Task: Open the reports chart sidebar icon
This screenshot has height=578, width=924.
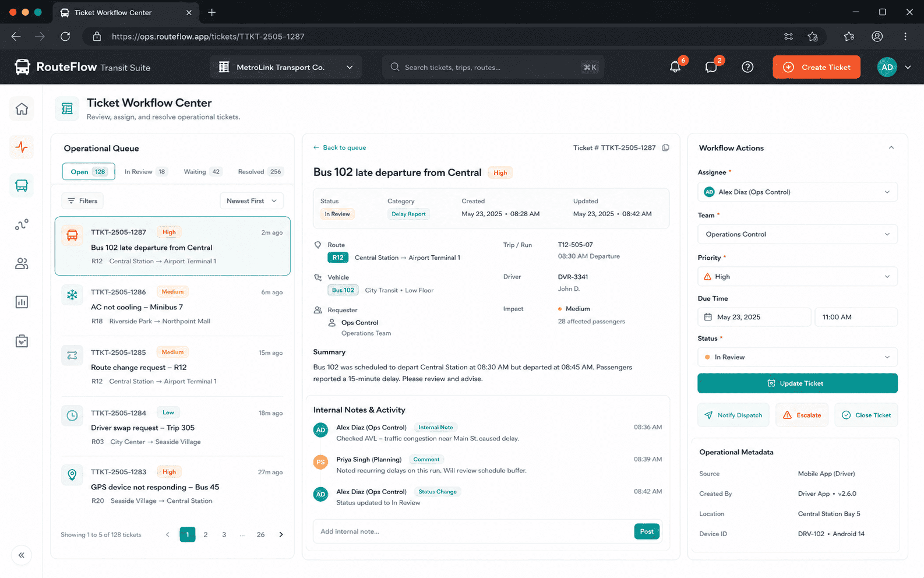Action: pos(22,302)
